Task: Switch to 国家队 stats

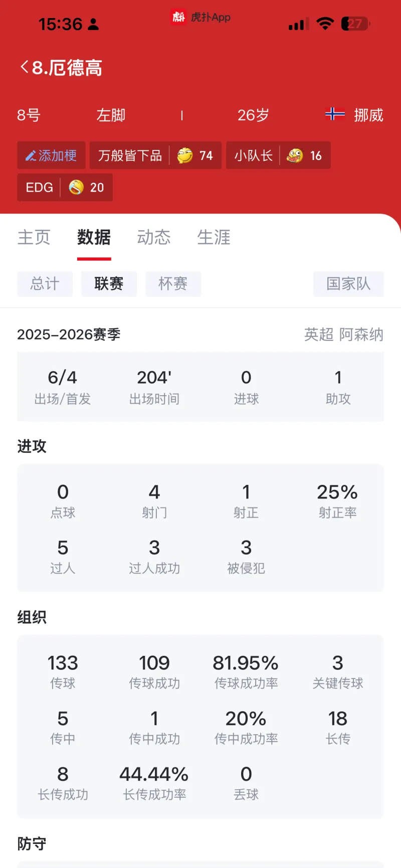Action: (x=348, y=284)
